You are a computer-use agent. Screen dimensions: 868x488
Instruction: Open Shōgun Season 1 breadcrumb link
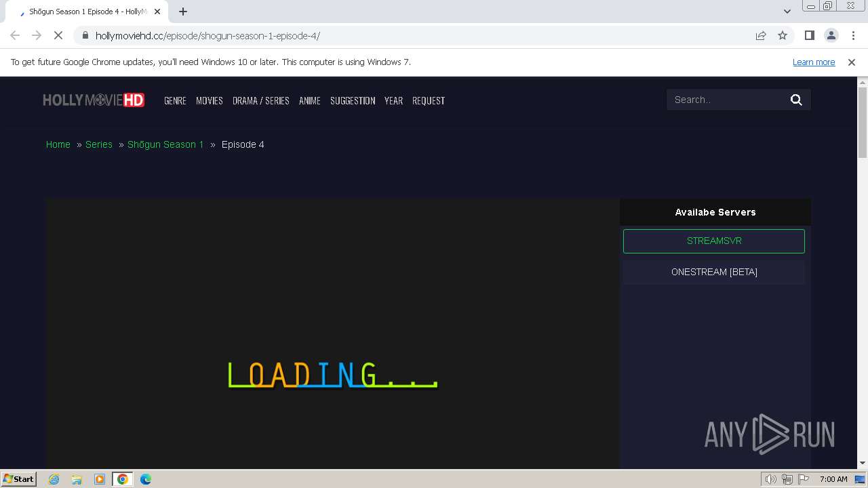click(x=165, y=144)
